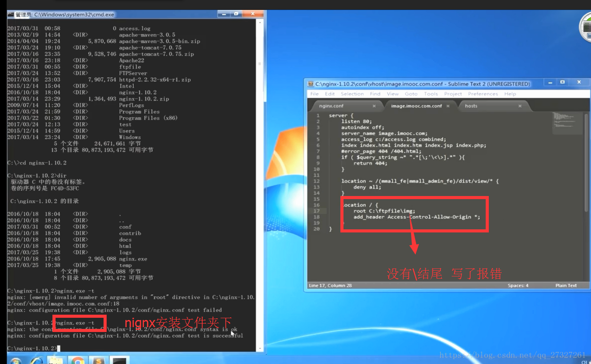Click the cmd taskbar icon
This screenshot has width=591, height=364.
(119, 360)
